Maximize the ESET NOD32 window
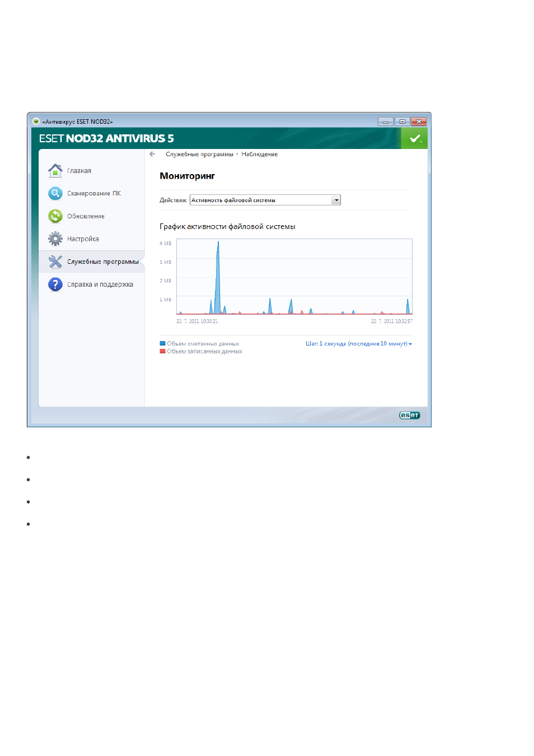 (x=402, y=122)
